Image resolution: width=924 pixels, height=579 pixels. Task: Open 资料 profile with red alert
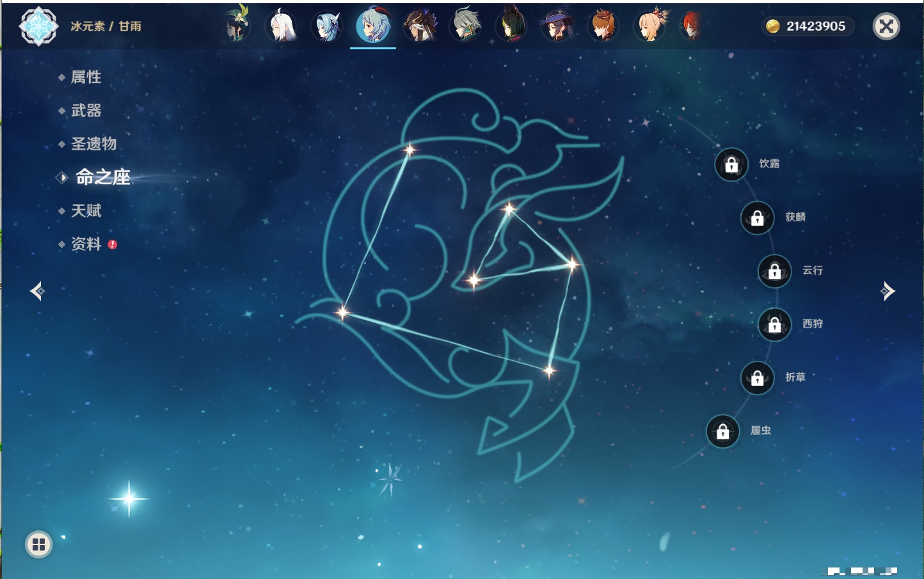coord(86,244)
